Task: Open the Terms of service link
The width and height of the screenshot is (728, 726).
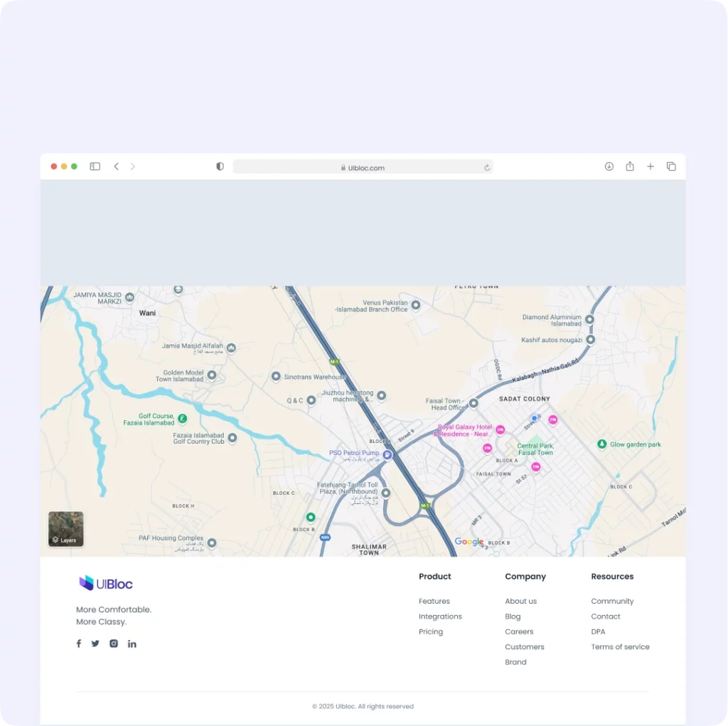Action: click(620, 647)
